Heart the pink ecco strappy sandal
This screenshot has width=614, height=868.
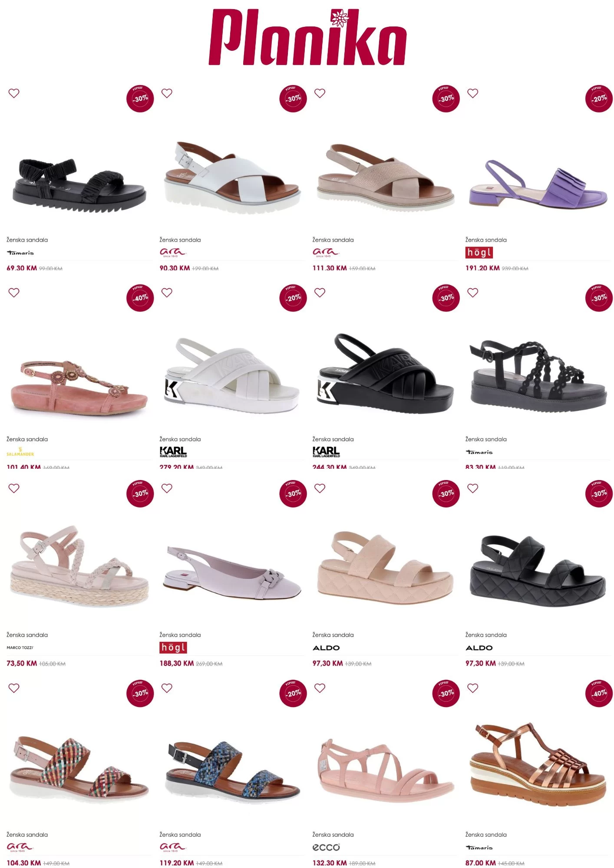pyautogui.click(x=320, y=688)
